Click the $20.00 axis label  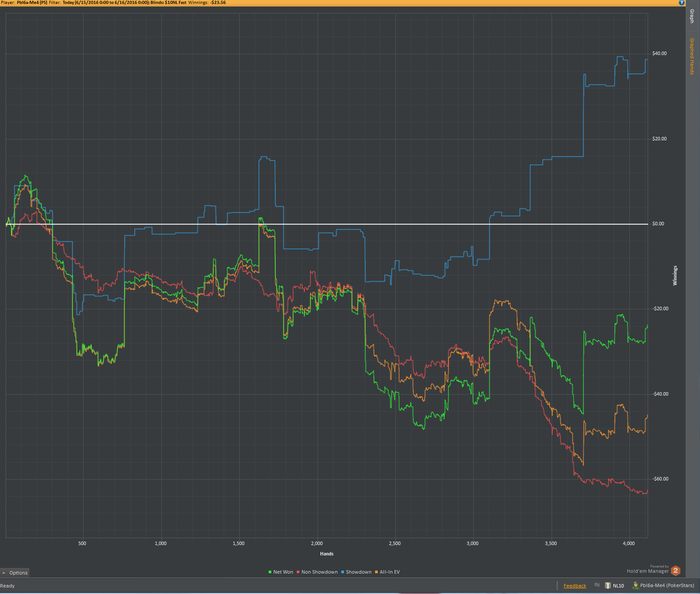(x=659, y=139)
